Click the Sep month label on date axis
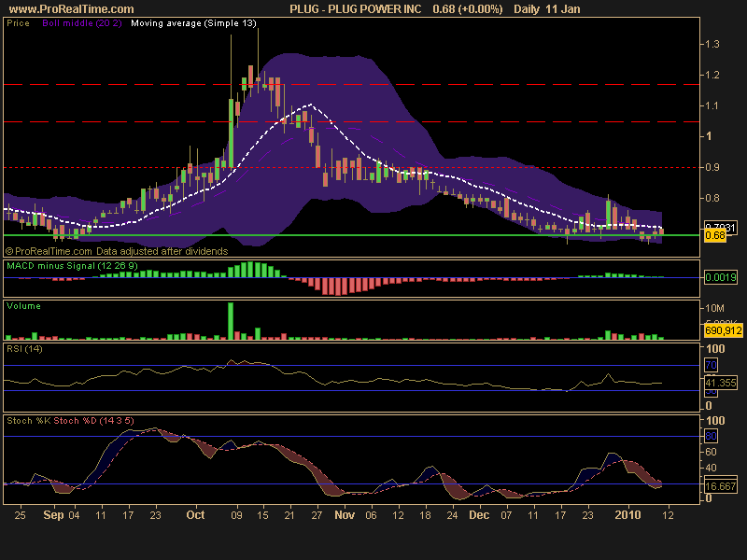747x560 pixels. click(x=53, y=515)
